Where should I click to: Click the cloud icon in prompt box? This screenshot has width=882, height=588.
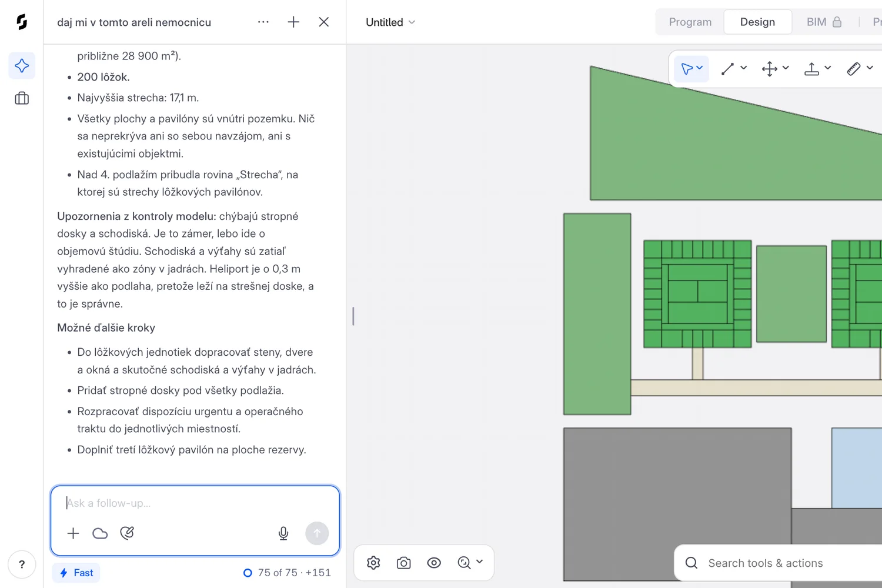click(100, 533)
